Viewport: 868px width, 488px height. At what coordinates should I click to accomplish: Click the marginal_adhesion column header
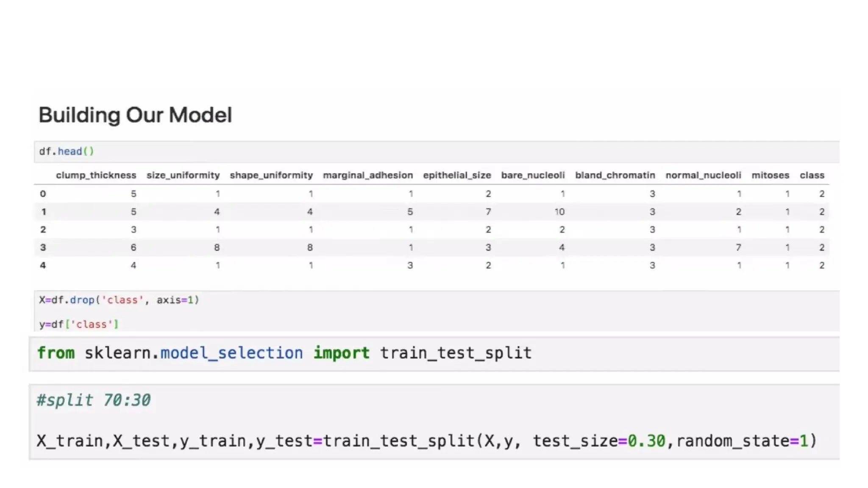tap(367, 175)
